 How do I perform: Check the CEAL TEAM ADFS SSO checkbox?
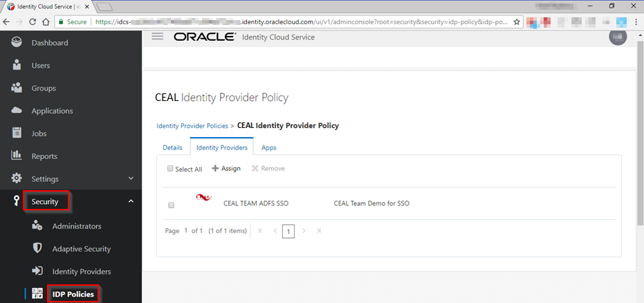click(x=172, y=205)
